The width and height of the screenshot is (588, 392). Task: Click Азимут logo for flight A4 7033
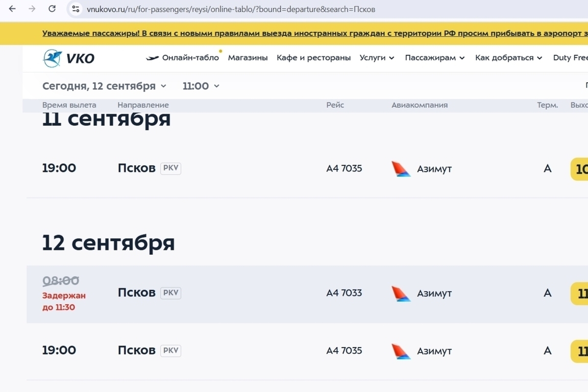click(401, 293)
